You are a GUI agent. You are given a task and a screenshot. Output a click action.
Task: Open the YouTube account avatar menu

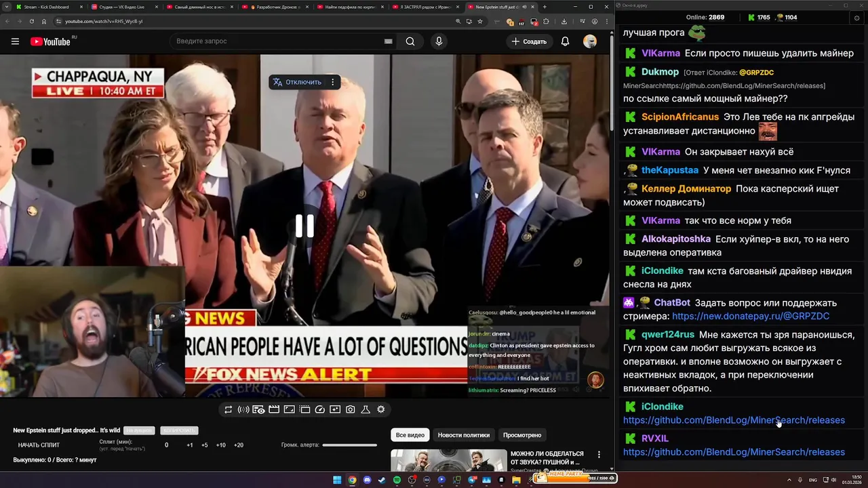tap(590, 41)
